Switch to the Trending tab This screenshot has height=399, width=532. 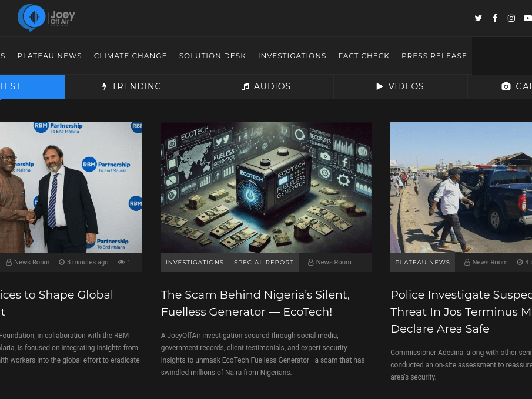point(132,86)
